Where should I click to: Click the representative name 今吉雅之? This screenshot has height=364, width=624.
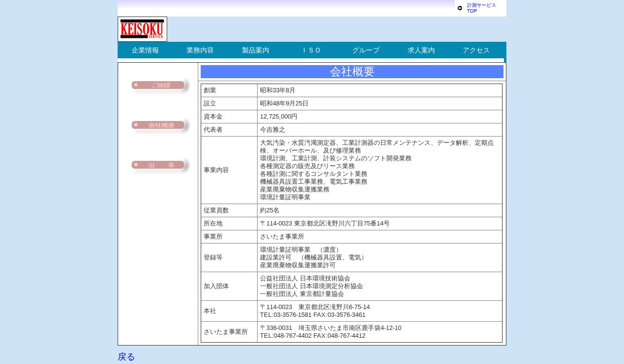pyautogui.click(x=273, y=130)
